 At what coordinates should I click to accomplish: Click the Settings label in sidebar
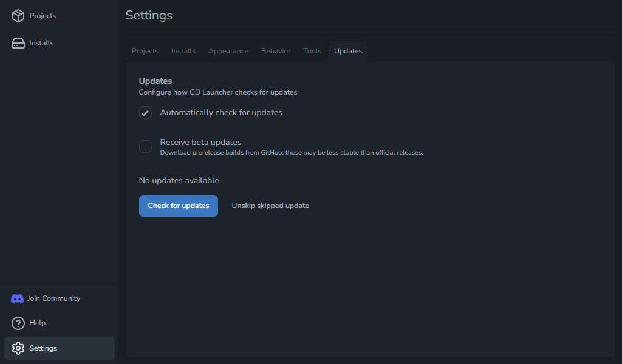(x=43, y=348)
